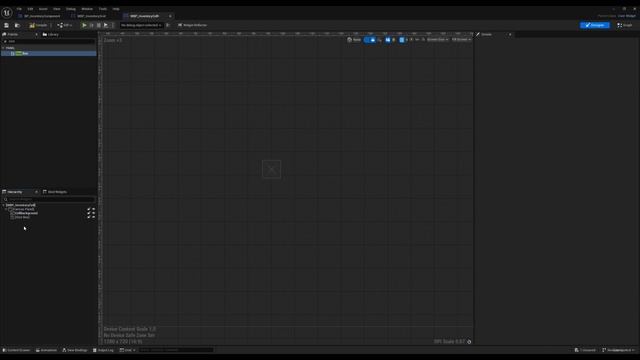Click the green Play button
This screenshot has width=640, height=360.
(x=84, y=25)
